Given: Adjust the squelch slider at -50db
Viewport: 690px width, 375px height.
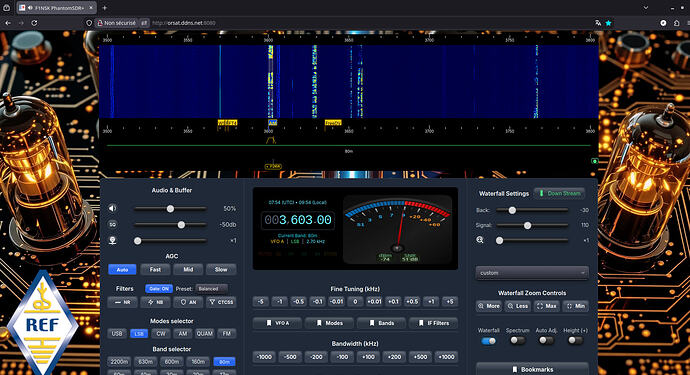Looking at the screenshot, I should point(170,225).
